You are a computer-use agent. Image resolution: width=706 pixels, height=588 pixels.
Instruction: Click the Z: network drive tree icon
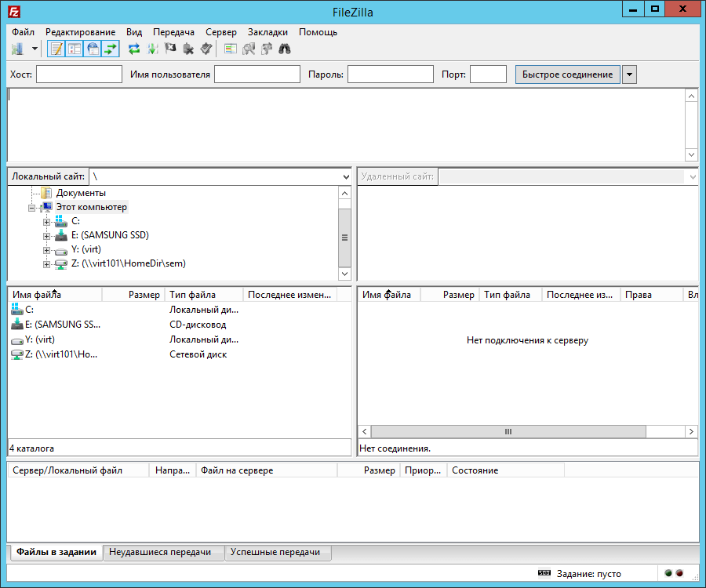click(60, 263)
